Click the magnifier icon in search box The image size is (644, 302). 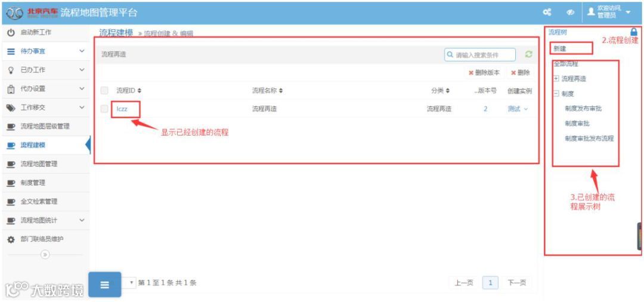450,55
